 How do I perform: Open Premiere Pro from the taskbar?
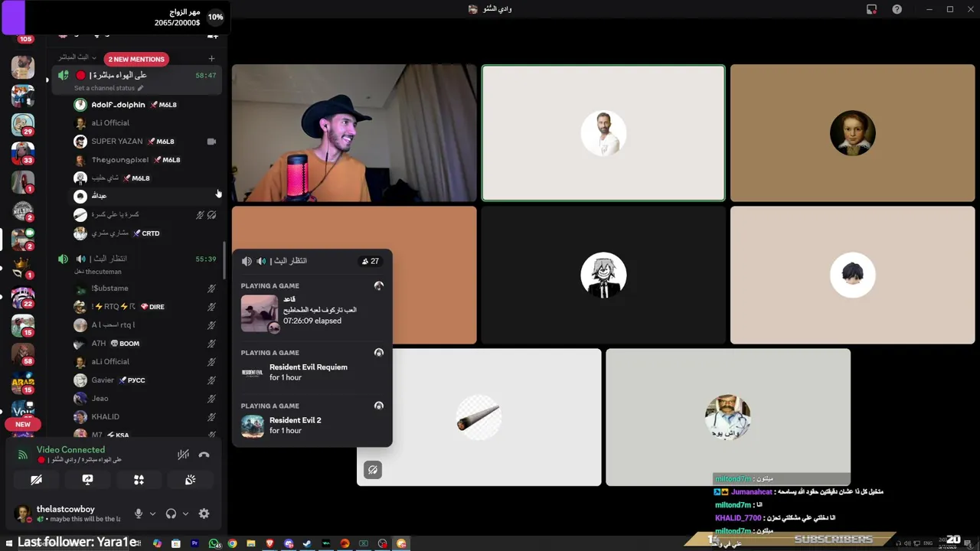tap(194, 543)
